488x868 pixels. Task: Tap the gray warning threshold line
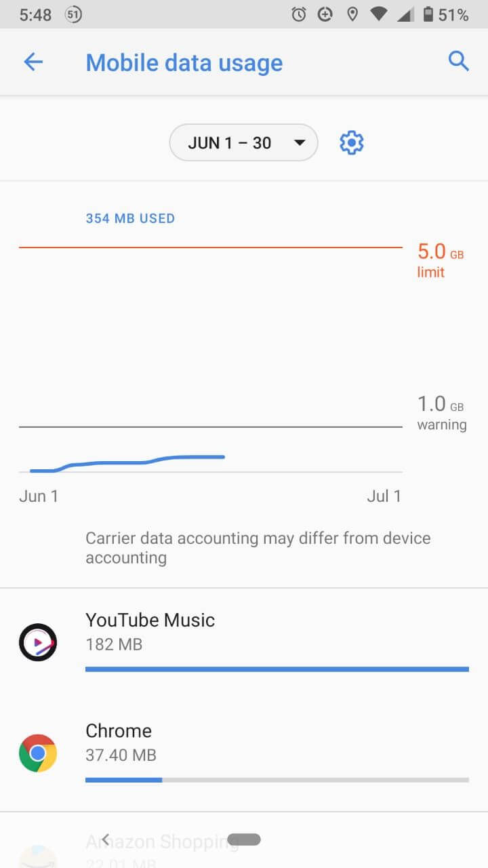point(210,427)
